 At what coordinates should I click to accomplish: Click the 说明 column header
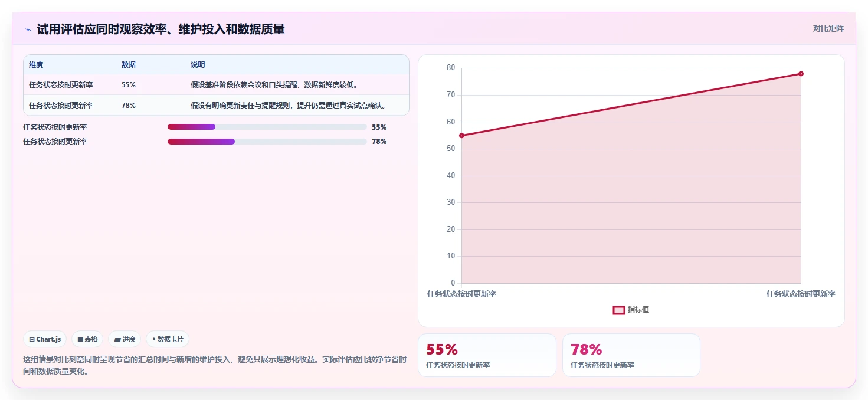pyautogui.click(x=198, y=65)
